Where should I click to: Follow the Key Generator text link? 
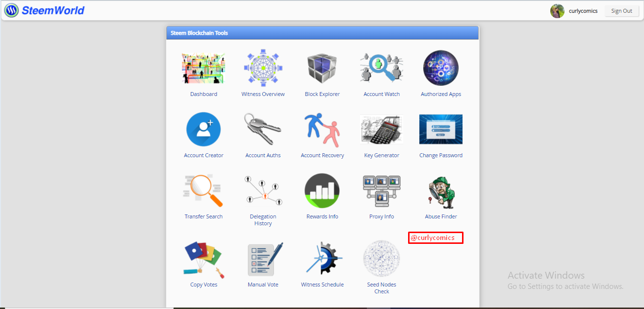click(x=382, y=155)
